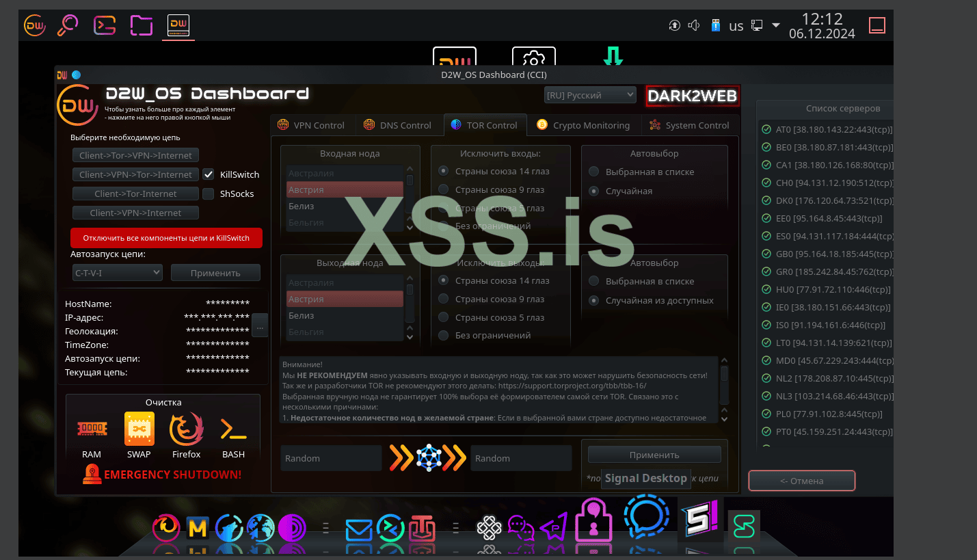The width and height of the screenshot is (977, 560).
Task: Trigger EMERGENCY SHUTDOWN!
Action: (161, 475)
